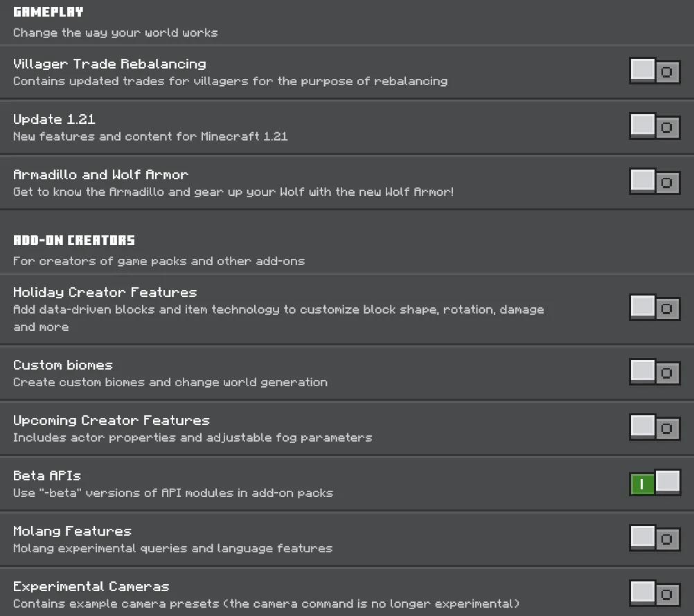694x616 pixels.
Task: Enable the Molang Features switch
Action: click(655, 538)
